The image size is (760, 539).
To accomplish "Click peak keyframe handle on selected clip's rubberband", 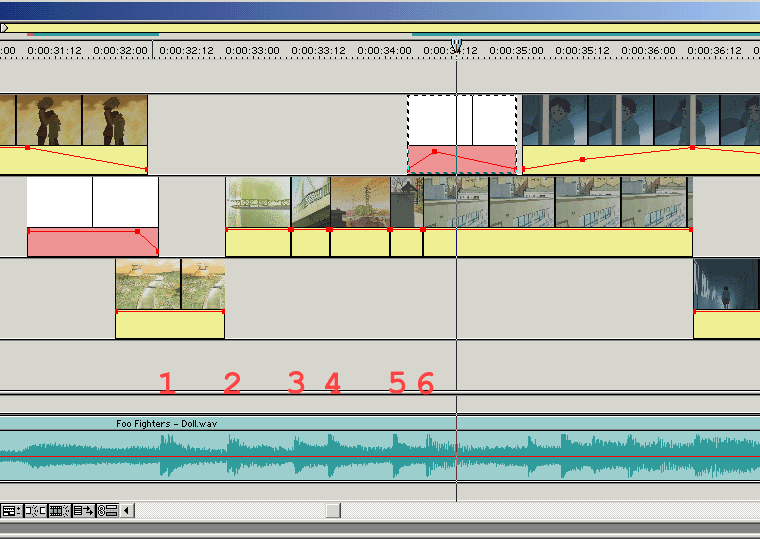I will point(434,151).
